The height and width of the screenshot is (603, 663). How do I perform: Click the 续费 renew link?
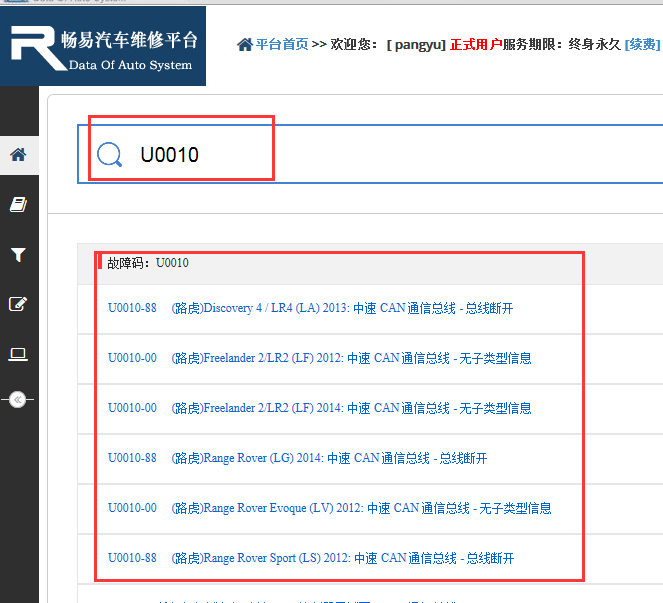(x=643, y=44)
